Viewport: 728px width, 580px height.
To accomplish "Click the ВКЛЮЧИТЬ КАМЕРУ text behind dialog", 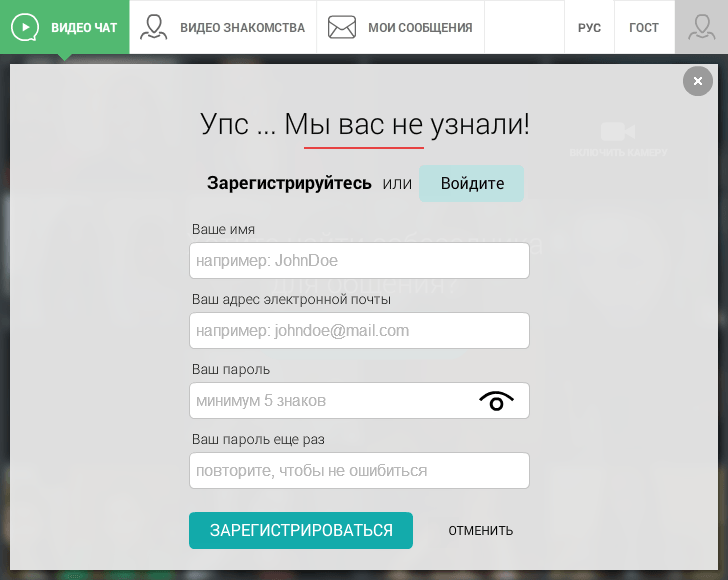I will click(x=618, y=152).
